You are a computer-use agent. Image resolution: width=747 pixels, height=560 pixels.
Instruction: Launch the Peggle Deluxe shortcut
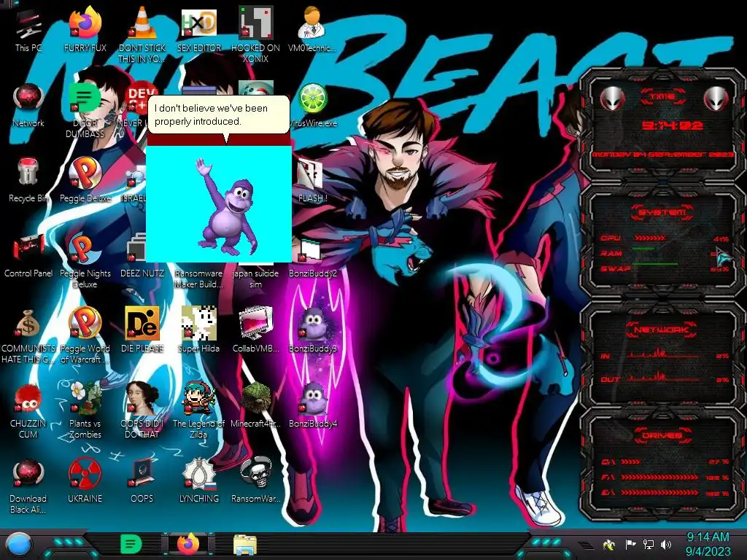(85, 180)
